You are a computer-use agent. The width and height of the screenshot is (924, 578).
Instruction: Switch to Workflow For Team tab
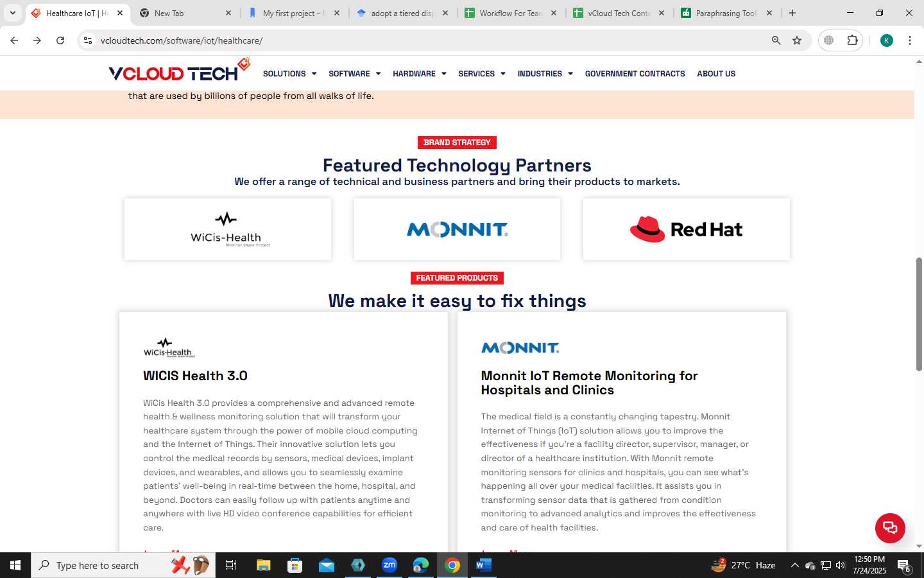pos(510,13)
